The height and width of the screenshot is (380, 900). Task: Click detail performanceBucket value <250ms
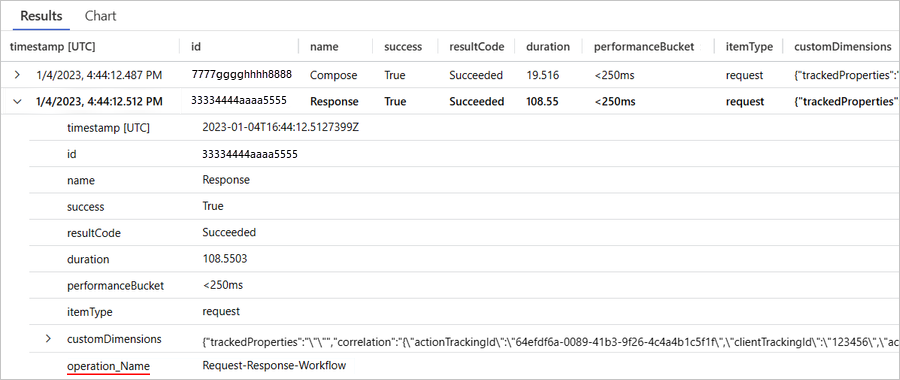click(223, 285)
